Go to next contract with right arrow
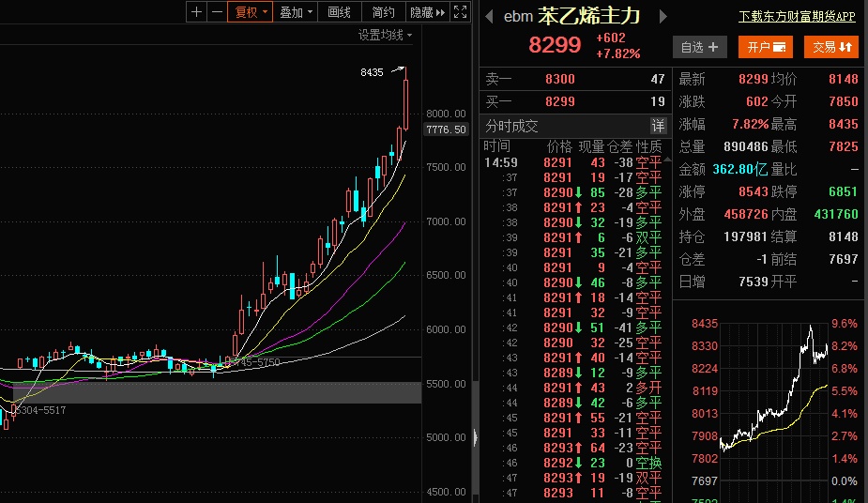Viewport: 868px width, 503px height. click(x=662, y=17)
